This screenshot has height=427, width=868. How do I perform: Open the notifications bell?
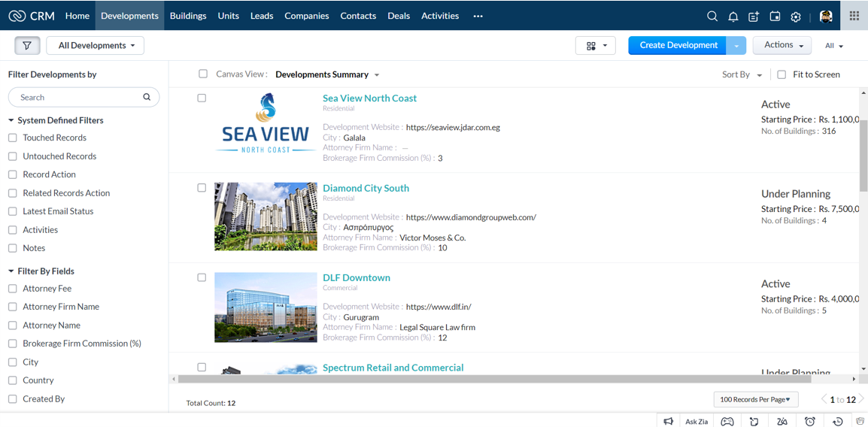[733, 16]
